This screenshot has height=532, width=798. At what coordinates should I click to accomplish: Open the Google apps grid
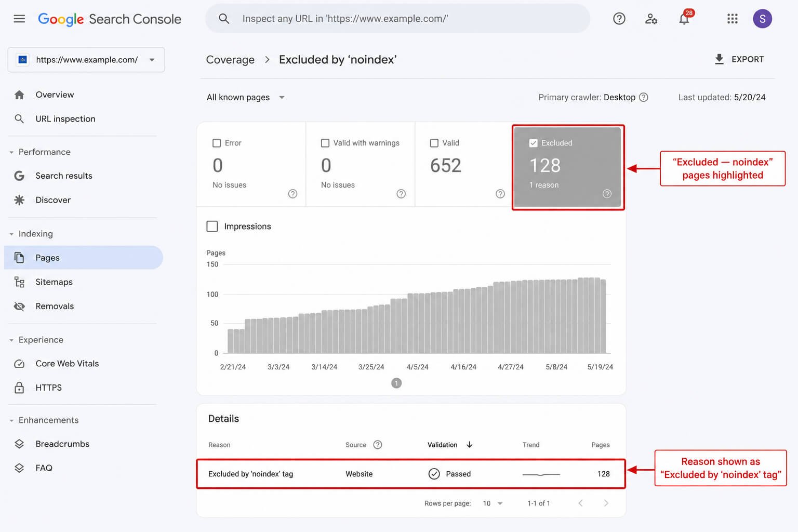pyautogui.click(x=732, y=19)
